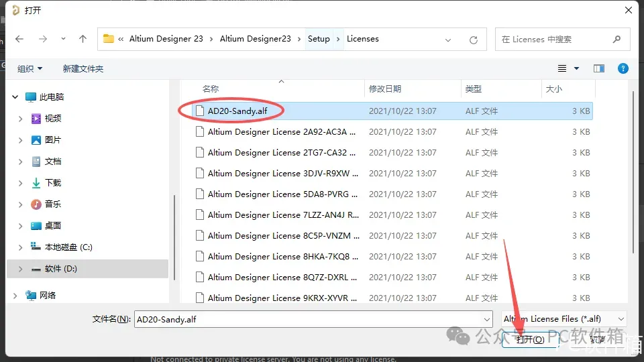Select license file 2TG7-CA32
Screen dimensions: 644x362
pyautogui.click(x=392, y=153)
